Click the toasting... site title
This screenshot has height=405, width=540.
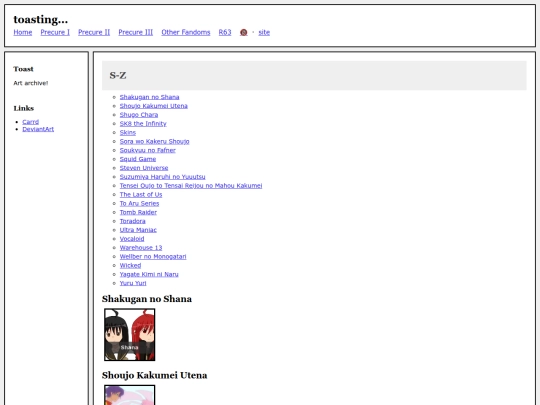pos(41,19)
